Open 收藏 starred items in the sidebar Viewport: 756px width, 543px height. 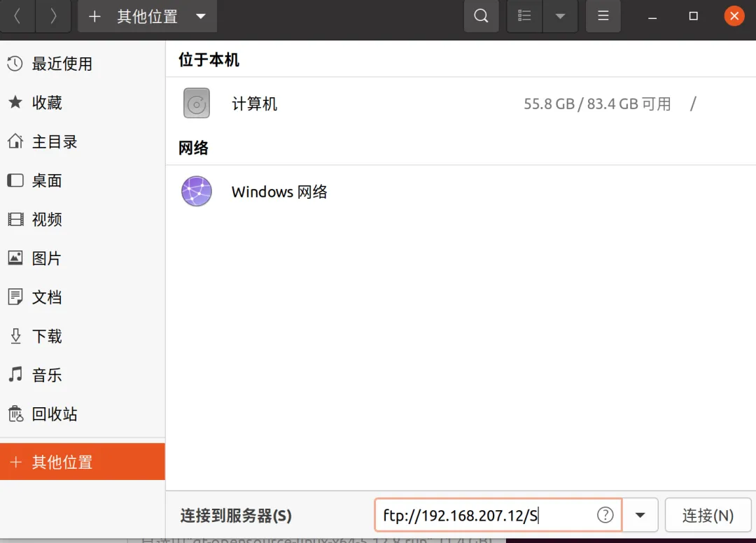pos(83,103)
